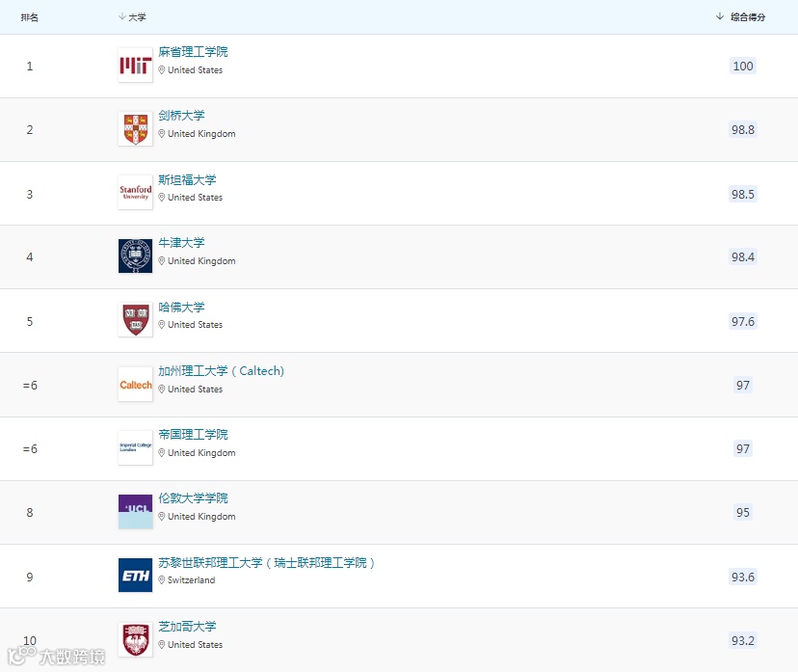Click United States under 斯坦福大学
Screen dimensions: 798x672
[x=195, y=198]
